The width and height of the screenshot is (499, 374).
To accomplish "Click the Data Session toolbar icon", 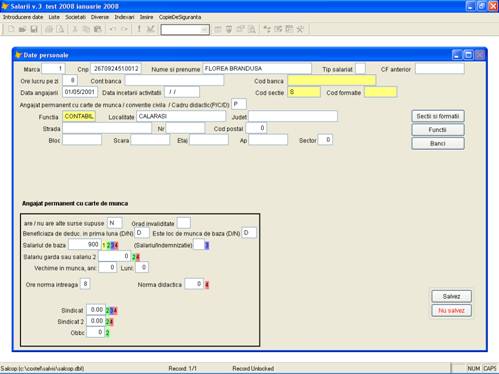I will click(229, 29).
